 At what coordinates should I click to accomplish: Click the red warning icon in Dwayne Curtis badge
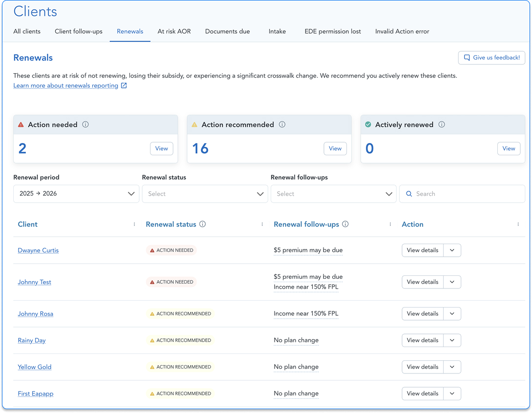[151, 250]
